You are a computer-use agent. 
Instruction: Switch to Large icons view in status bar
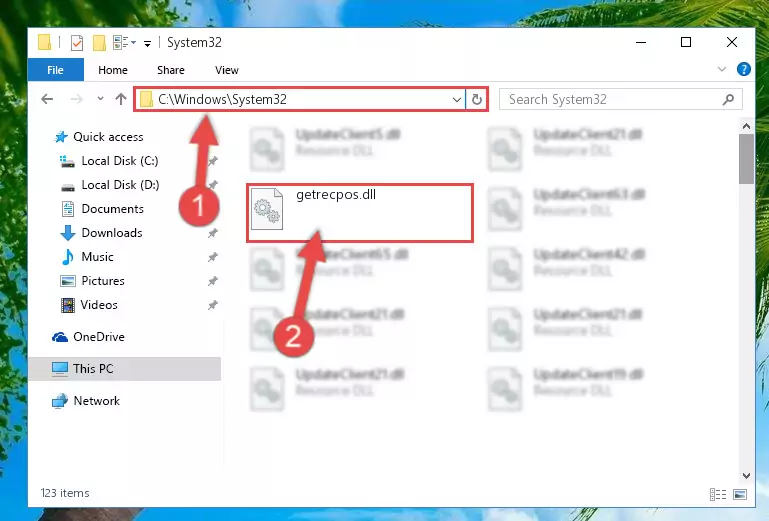coord(740,495)
